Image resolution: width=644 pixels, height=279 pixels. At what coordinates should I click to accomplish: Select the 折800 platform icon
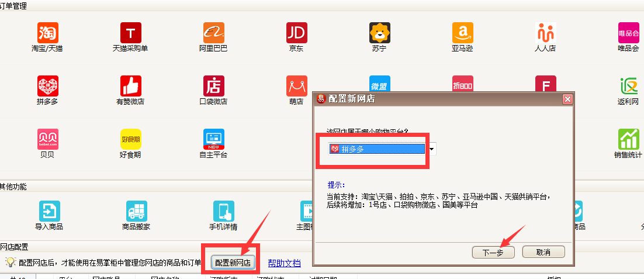click(x=462, y=84)
